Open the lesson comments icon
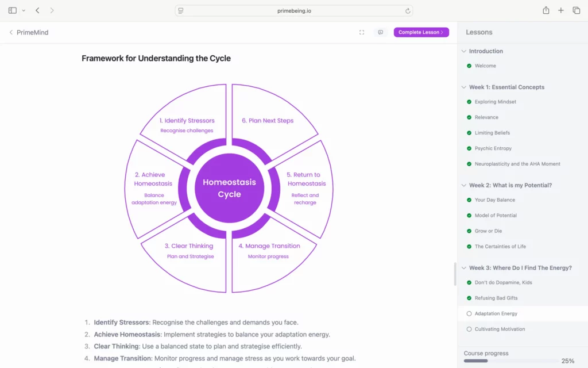This screenshot has width=588, height=368. click(380, 32)
